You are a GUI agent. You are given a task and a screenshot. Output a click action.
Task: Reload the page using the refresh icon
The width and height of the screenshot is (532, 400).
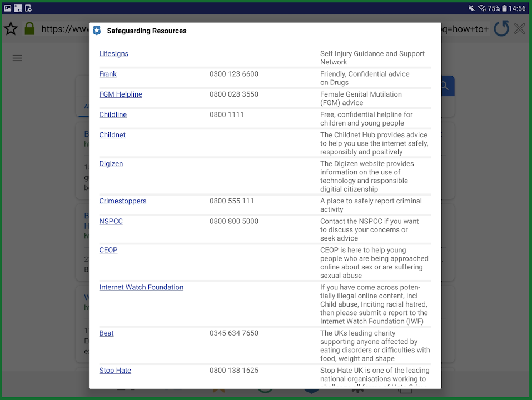(501, 29)
